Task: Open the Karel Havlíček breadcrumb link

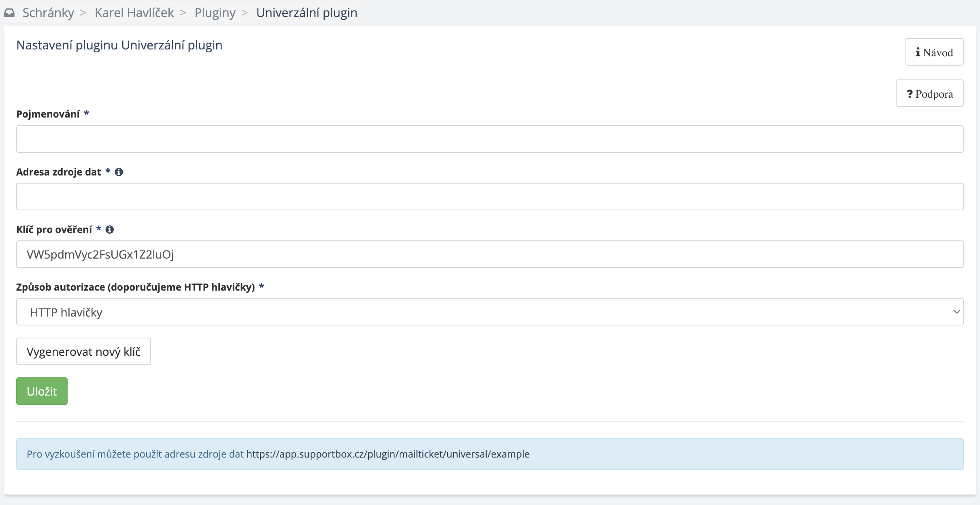Action: click(134, 13)
